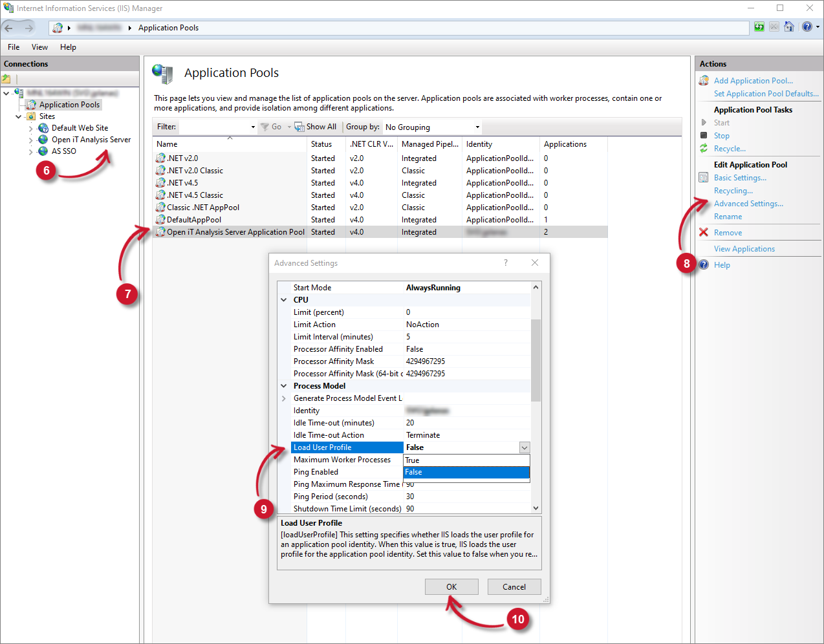Open the File menu
Viewport: 824px width, 644px height.
[x=14, y=47]
